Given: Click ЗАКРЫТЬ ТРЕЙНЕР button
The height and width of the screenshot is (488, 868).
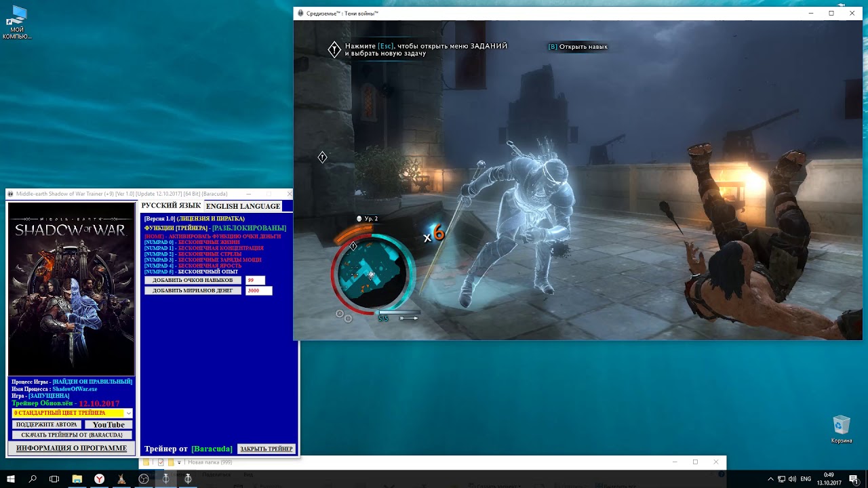Looking at the screenshot, I should [267, 449].
